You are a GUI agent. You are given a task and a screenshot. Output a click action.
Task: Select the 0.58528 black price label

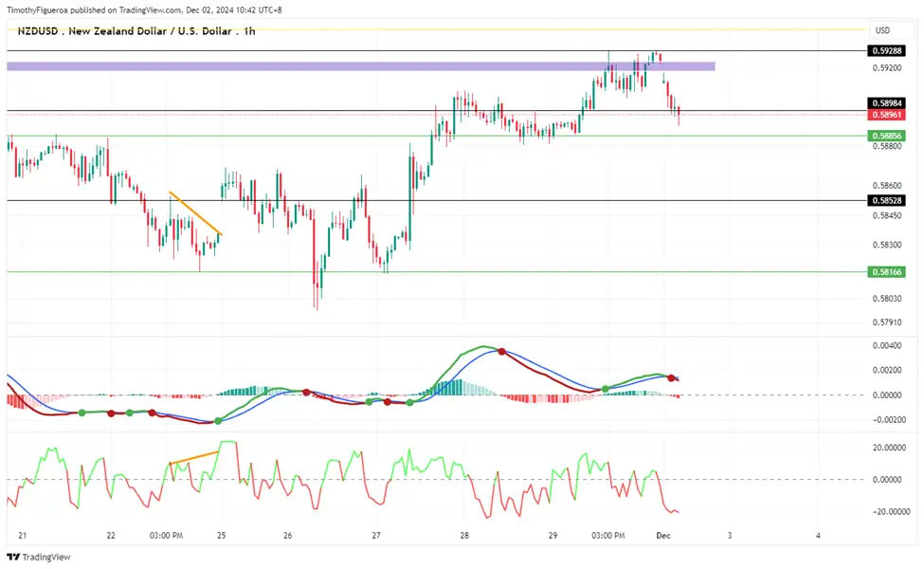click(x=887, y=200)
